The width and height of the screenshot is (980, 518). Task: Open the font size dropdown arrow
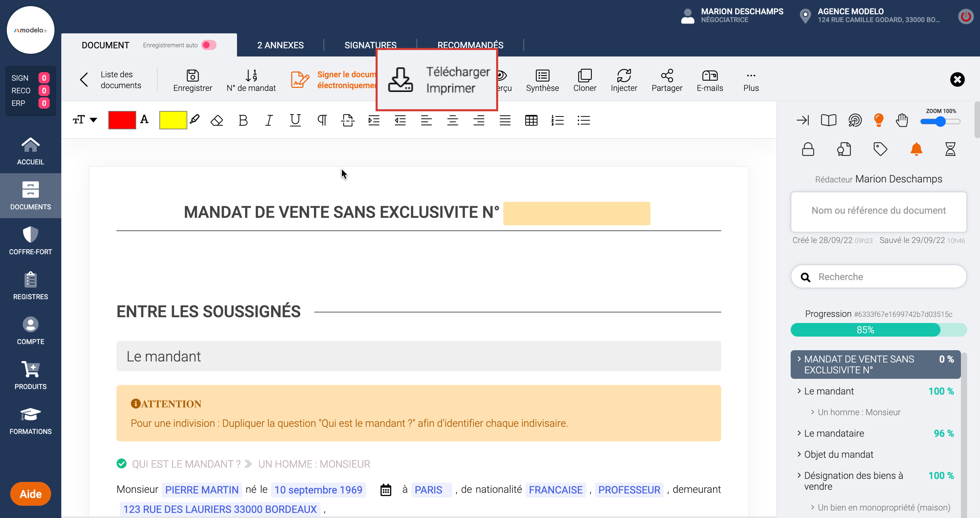[x=93, y=120]
